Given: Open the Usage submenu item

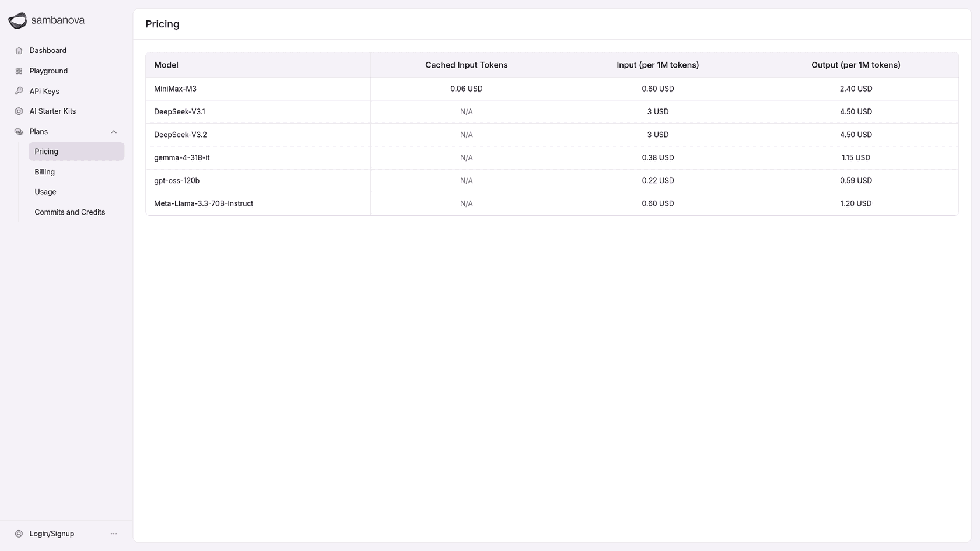Looking at the screenshot, I should coord(45,192).
